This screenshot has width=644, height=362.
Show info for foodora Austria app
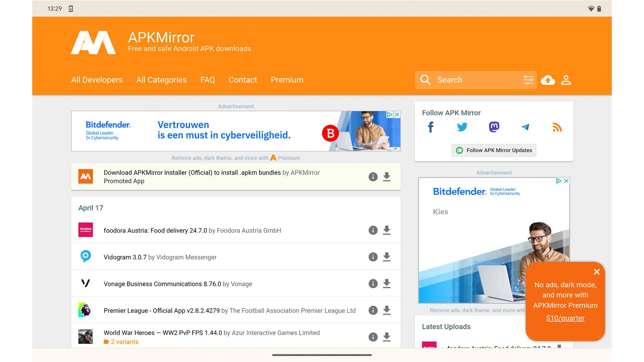tap(373, 230)
